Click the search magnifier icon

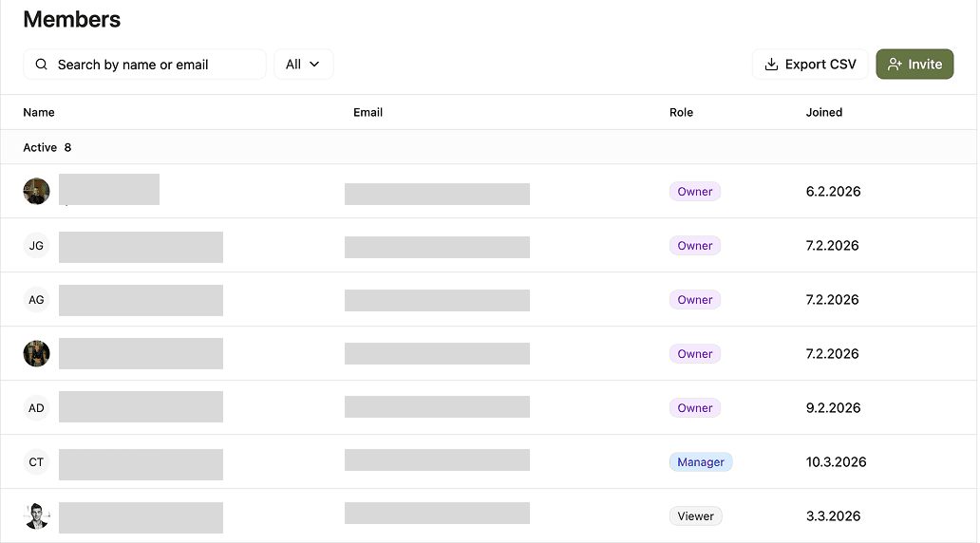[x=41, y=65]
